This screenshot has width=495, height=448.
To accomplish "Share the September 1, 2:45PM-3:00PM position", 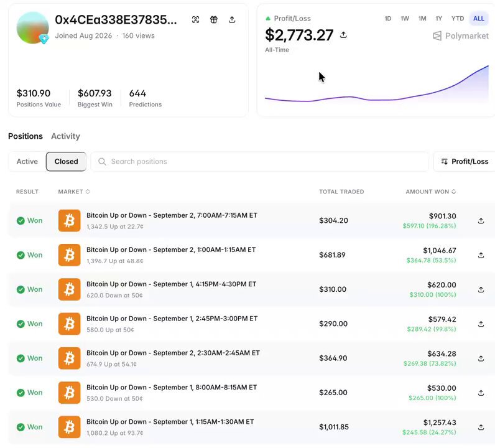I will 481,324.
